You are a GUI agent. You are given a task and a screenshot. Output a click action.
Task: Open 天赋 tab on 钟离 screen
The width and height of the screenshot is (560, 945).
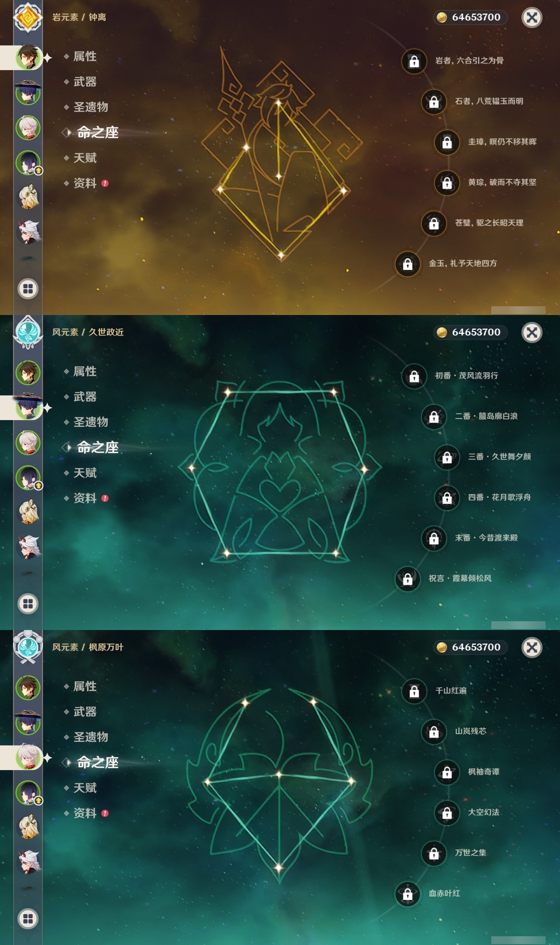(x=85, y=158)
